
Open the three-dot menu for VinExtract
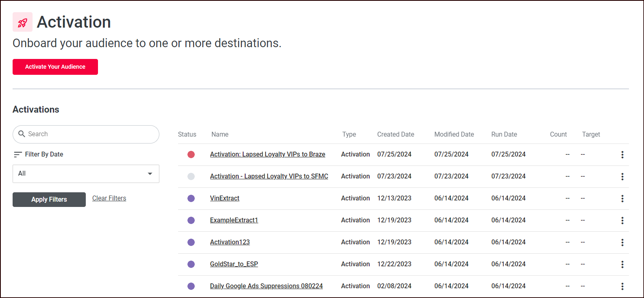point(622,198)
